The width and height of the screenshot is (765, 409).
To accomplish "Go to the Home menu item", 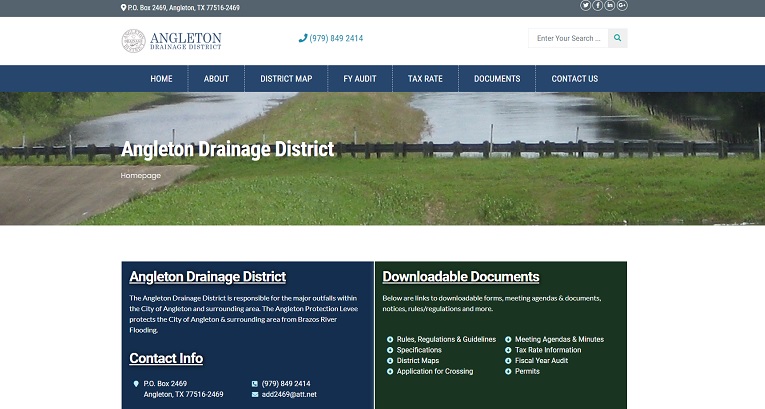I will tap(161, 79).
